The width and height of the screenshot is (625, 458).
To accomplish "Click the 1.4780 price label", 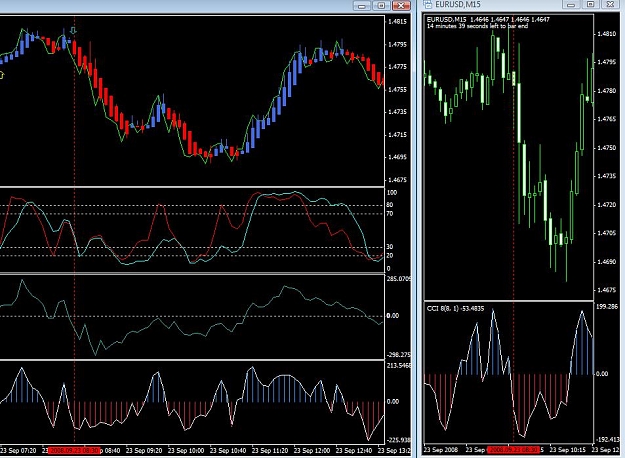I will pyautogui.click(x=606, y=90).
